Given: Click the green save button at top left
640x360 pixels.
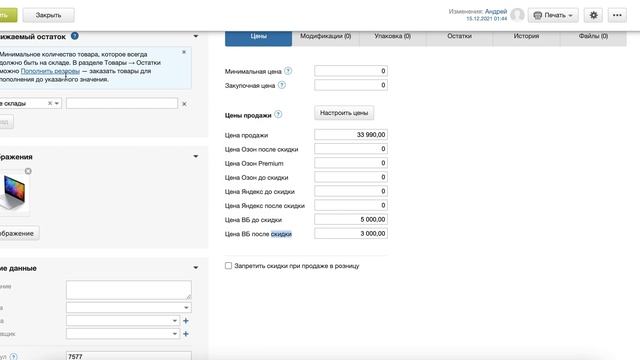Looking at the screenshot, I should coord(8,15).
